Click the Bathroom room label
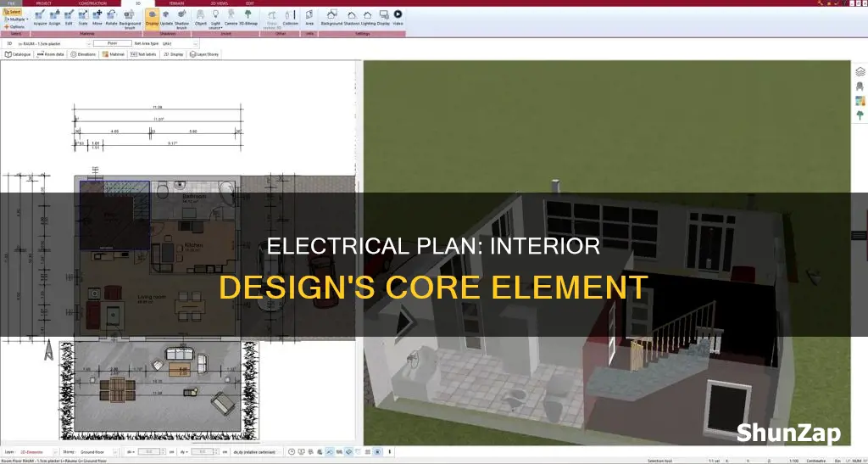This screenshot has width=868, height=464. (194, 197)
